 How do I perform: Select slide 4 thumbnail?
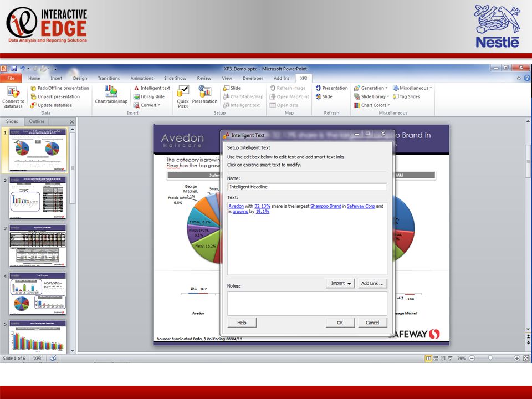point(38,294)
